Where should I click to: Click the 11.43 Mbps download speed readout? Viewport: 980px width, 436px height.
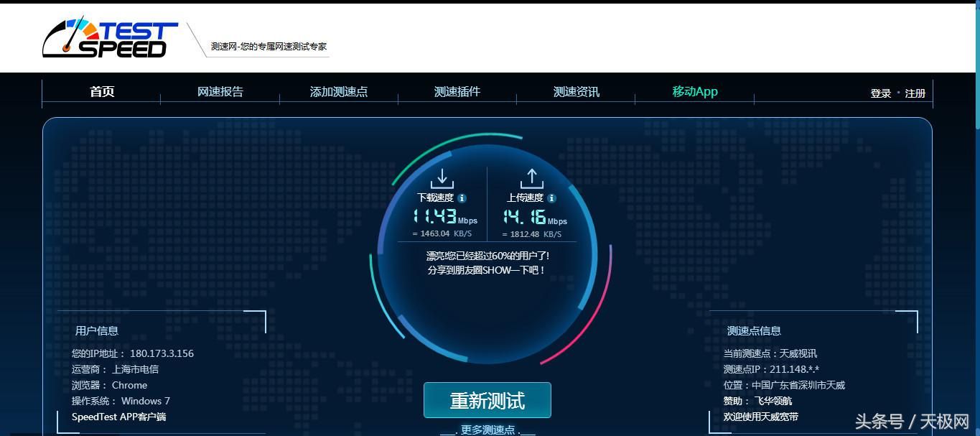pyautogui.click(x=445, y=216)
